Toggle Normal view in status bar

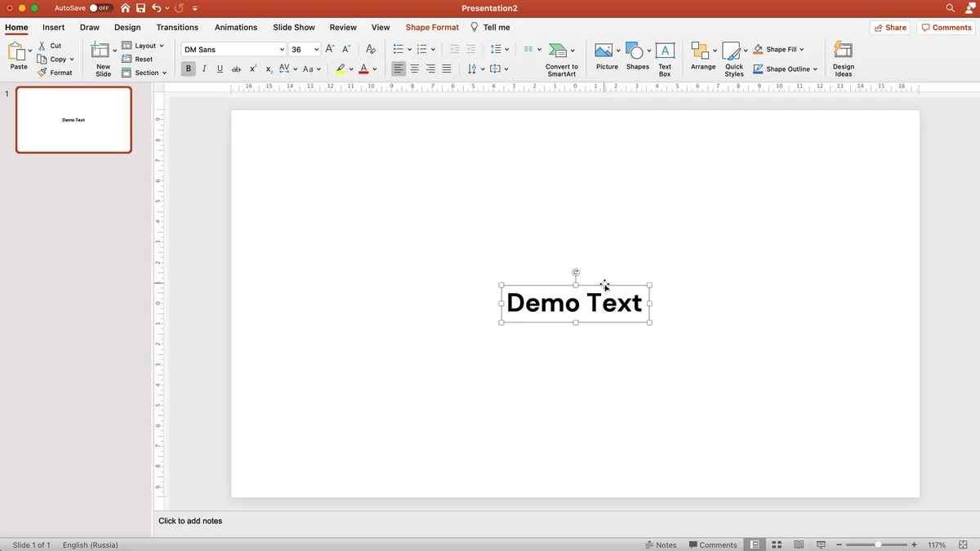point(755,544)
